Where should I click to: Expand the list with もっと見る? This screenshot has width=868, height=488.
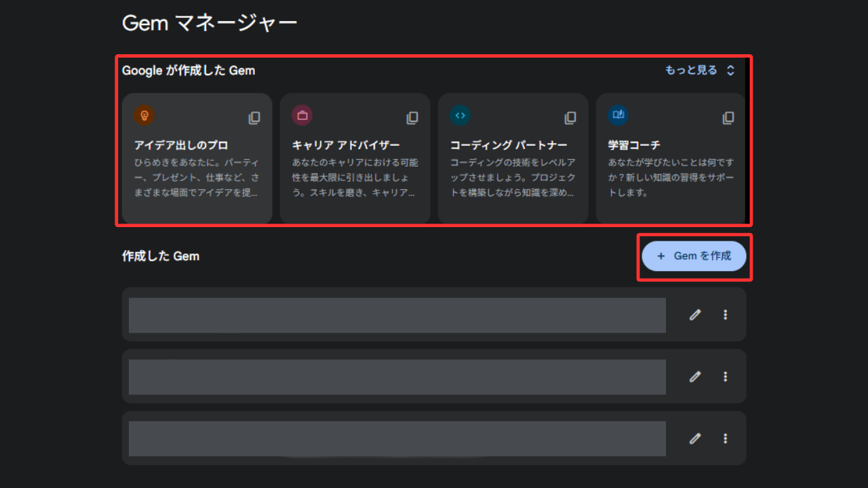point(700,70)
